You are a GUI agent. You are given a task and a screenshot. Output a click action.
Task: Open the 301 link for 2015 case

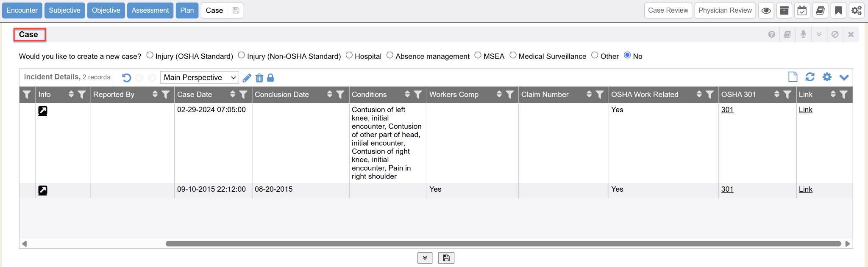point(727,189)
